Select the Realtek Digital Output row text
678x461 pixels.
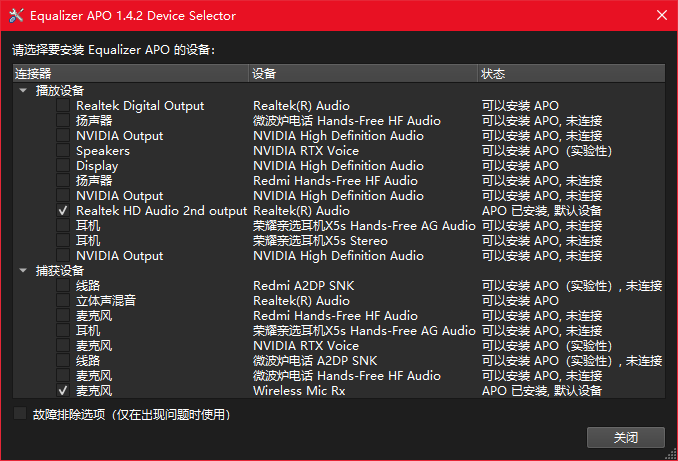[x=140, y=106]
